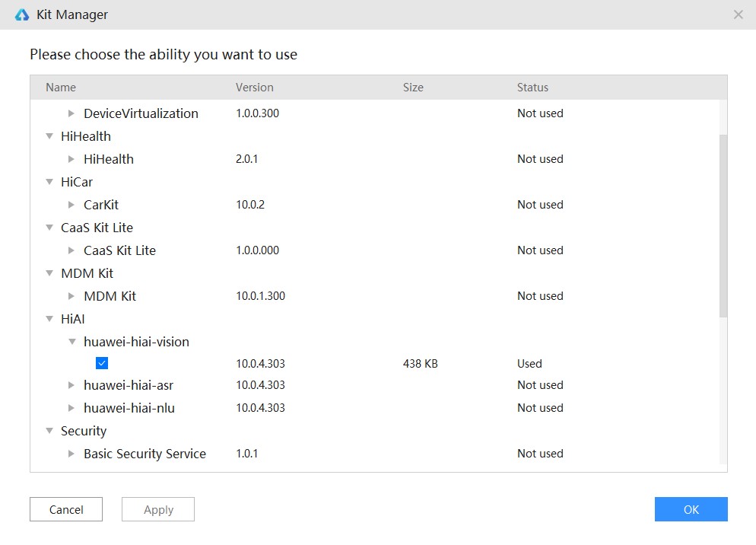
Task: Click the Kit Manager logo icon
Action: click(22, 14)
